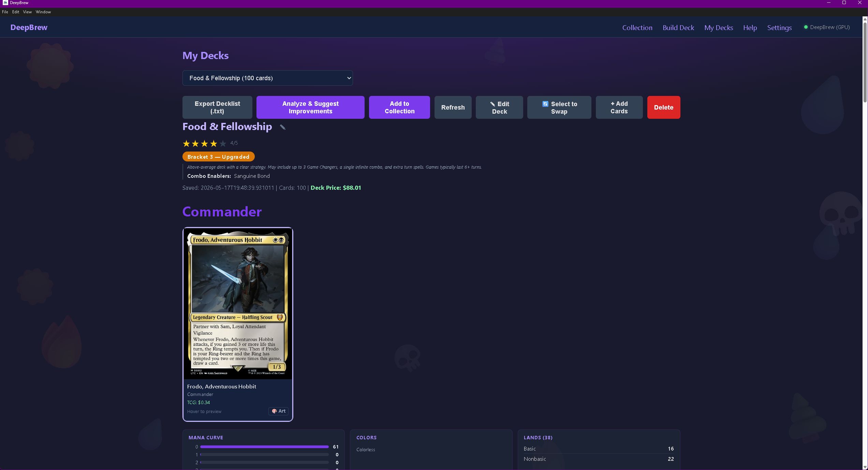This screenshot has height=470, width=868.
Task: Click the Commander section heading
Action: 222,212
